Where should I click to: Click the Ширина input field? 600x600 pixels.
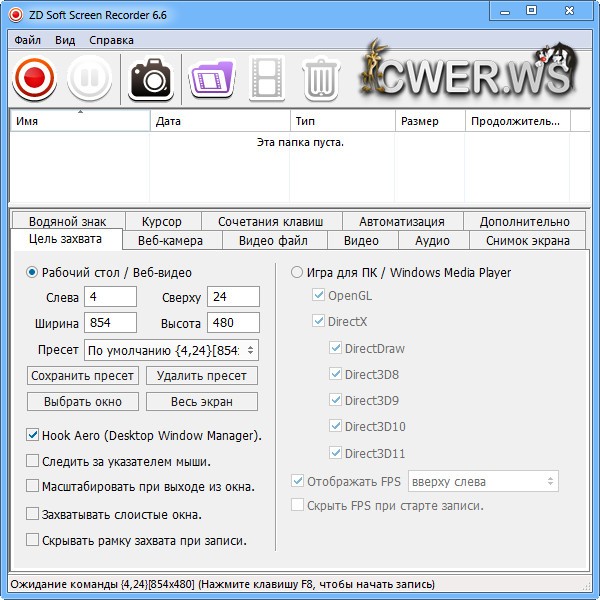(110, 323)
